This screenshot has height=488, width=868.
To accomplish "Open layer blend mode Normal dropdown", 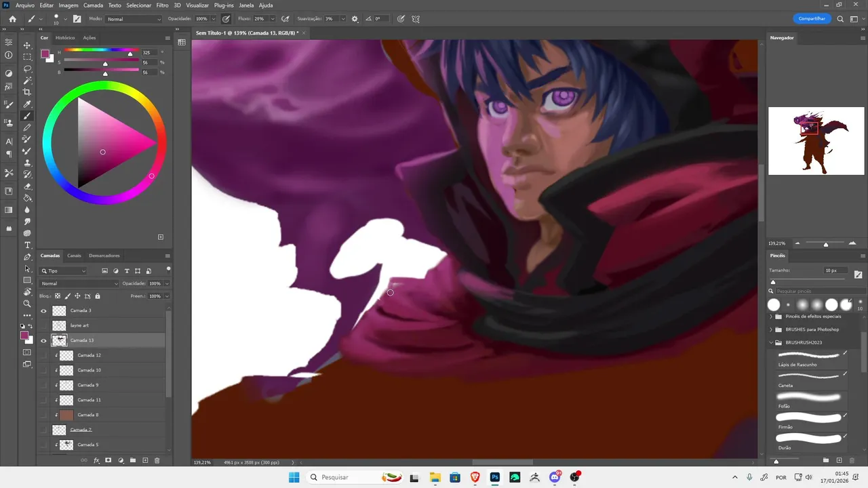I will (x=79, y=283).
